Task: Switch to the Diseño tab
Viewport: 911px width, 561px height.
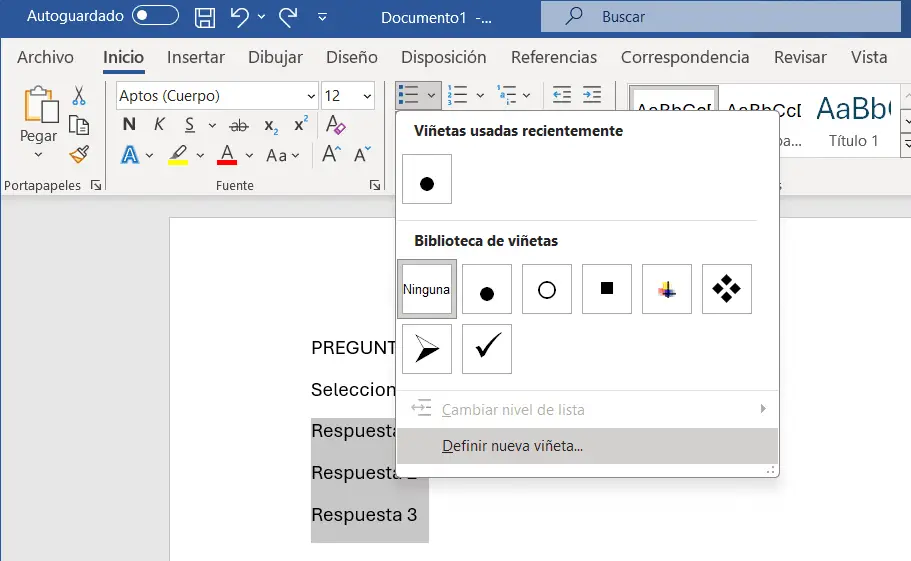Action: click(x=352, y=57)
